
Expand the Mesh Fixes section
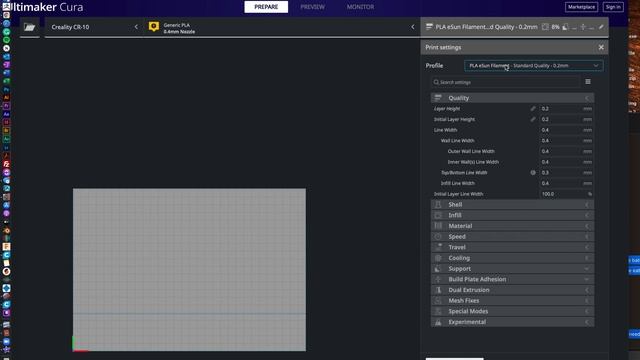pyautogui.click(x=587, y=300)
